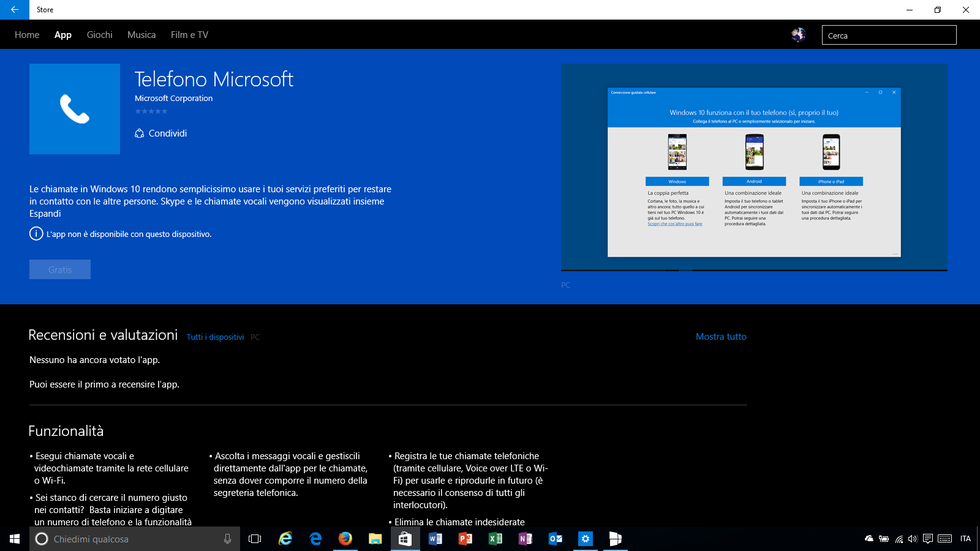
Task: Open the Film e TV tab
Action: 189,35
